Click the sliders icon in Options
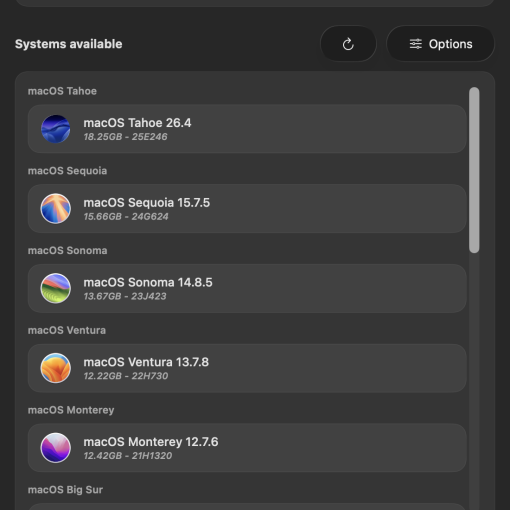 (x=416, y=44)
